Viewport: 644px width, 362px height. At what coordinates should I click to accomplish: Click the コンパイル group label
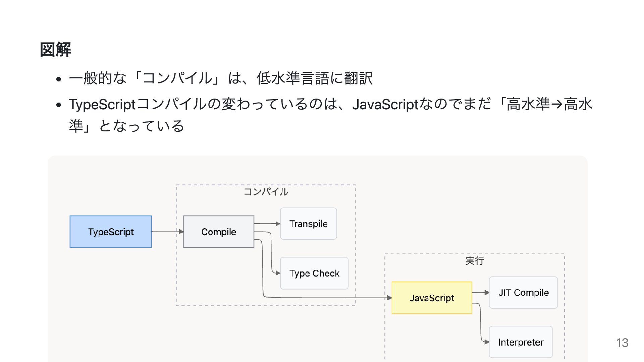tap(266, 192)
